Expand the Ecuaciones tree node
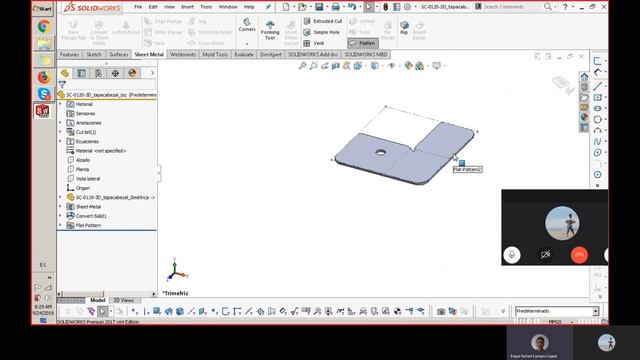This screenshot has height=360, width=640. [x=60, y=141]
